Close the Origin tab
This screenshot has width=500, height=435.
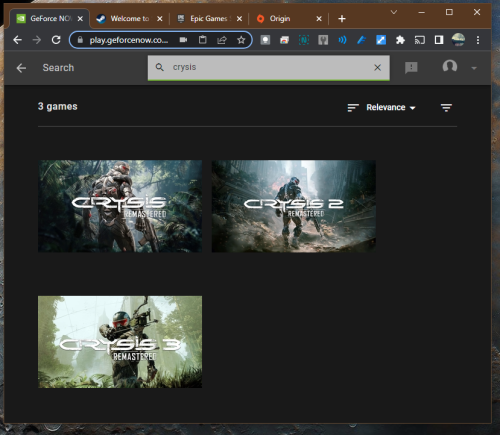point(319,19)
